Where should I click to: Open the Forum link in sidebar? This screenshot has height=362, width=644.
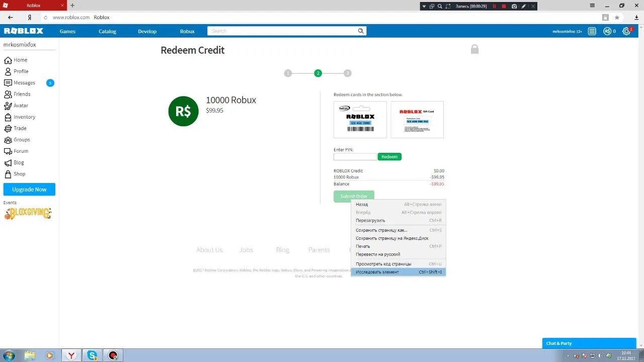coord(21,151)
